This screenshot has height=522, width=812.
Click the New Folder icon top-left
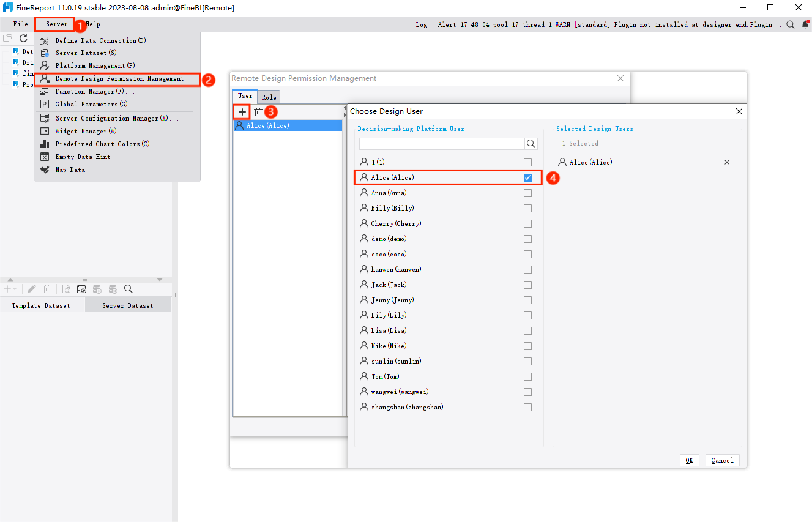8,37
